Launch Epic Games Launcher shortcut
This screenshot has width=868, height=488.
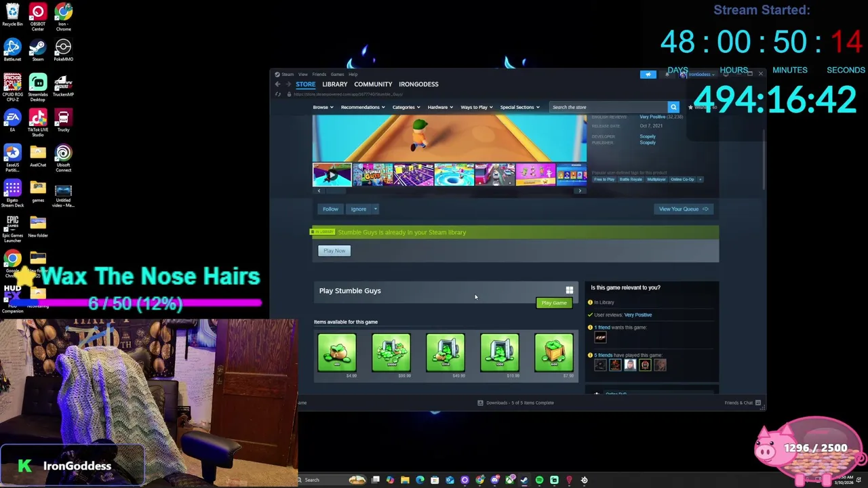point(12,228)
